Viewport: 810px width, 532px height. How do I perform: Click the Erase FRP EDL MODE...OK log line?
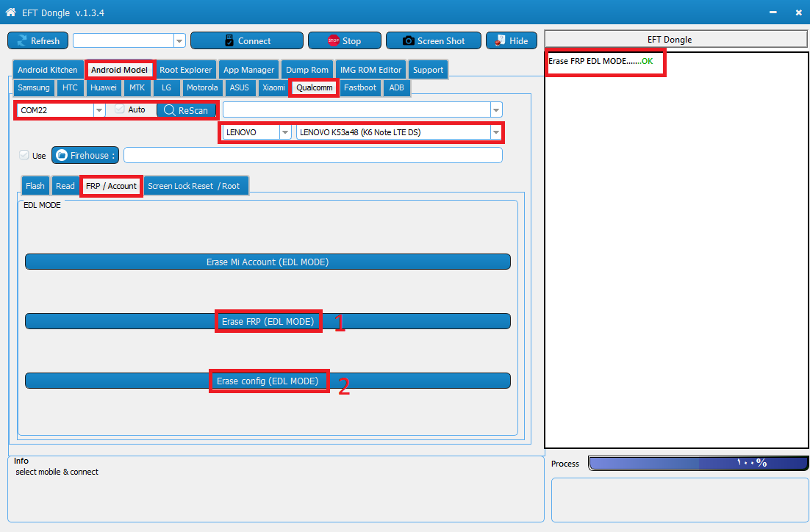[x=601, y=61]
